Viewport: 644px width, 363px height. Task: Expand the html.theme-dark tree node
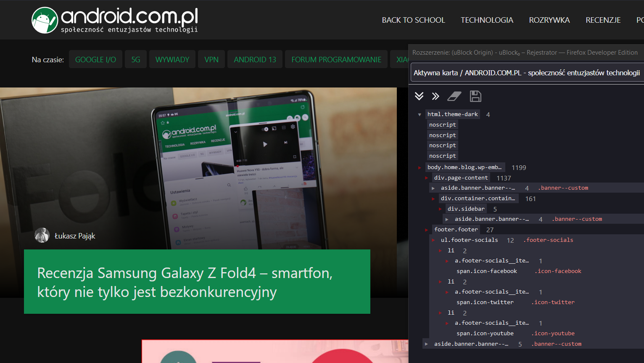tap(420, 114)
